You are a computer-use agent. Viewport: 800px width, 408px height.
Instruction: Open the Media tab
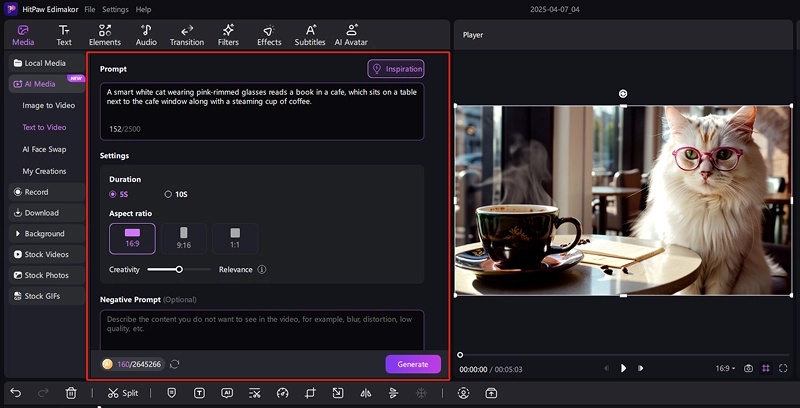[x=23, y=35]
